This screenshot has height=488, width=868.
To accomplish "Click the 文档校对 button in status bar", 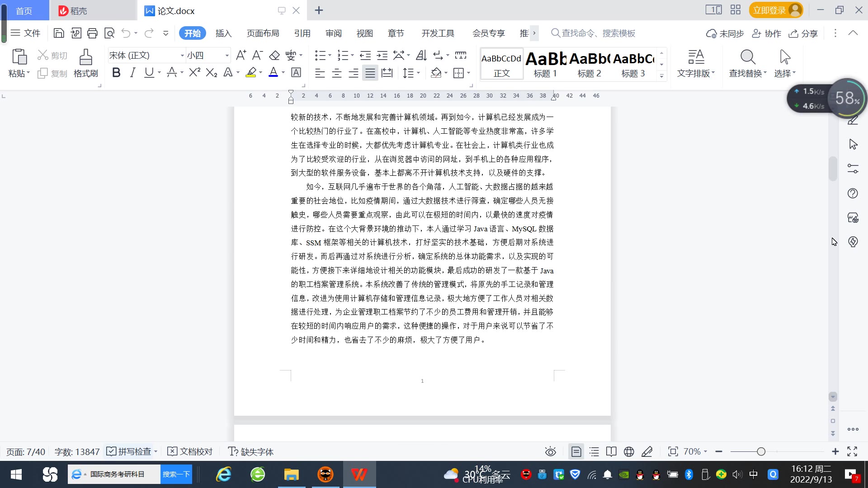I will [190, 451].
